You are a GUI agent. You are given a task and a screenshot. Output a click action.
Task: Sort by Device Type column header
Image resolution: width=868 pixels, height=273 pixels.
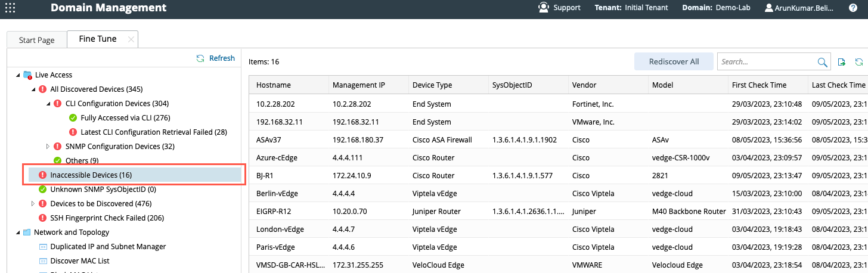pyautogui.click(x=448, y=85)
